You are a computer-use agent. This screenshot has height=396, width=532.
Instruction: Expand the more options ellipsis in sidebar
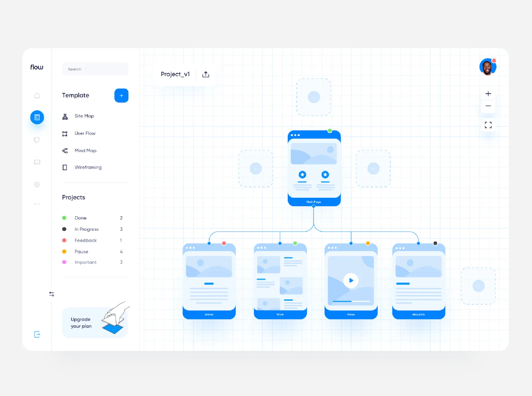click(x=37, y=204)
